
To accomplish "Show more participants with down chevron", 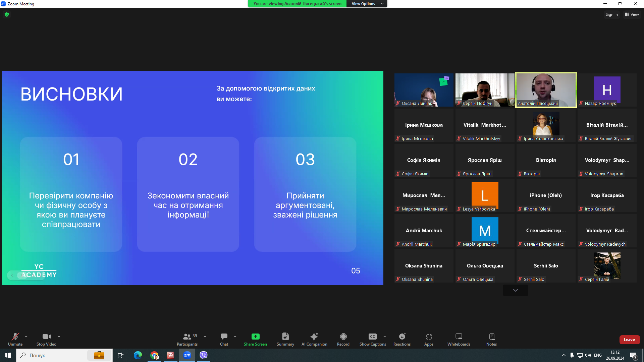I will (x=515, y=290).
